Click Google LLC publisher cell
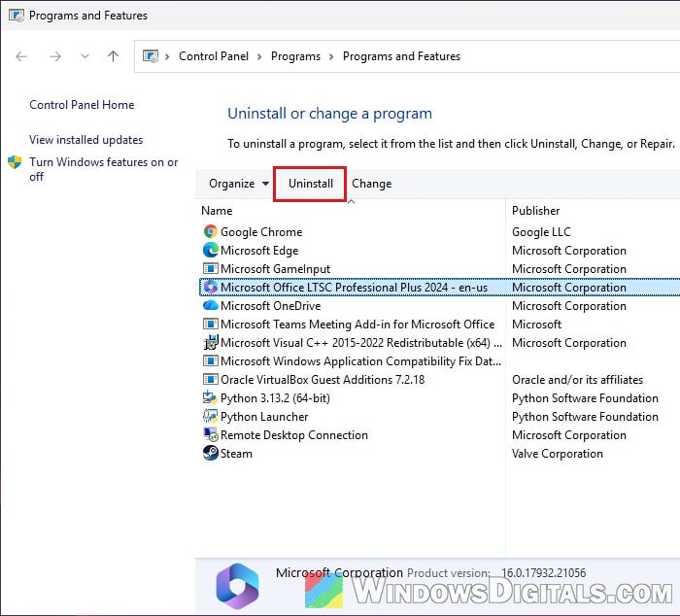The width and height of the screenshot is (680, 616). 541,231
